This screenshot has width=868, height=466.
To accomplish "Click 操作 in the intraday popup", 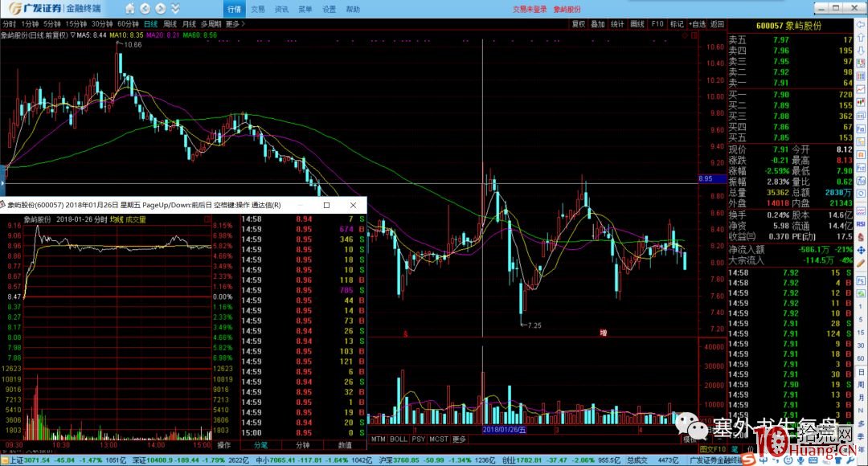I will click(x=224, y=445).
